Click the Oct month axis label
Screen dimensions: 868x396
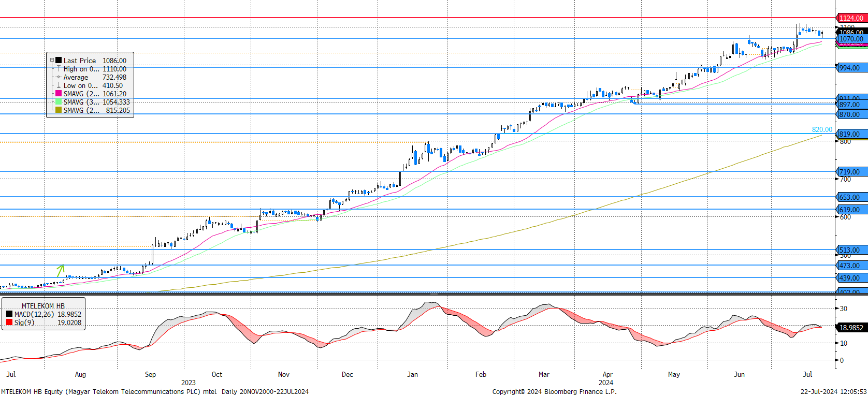pyautogui.click(x=217, y=374)
